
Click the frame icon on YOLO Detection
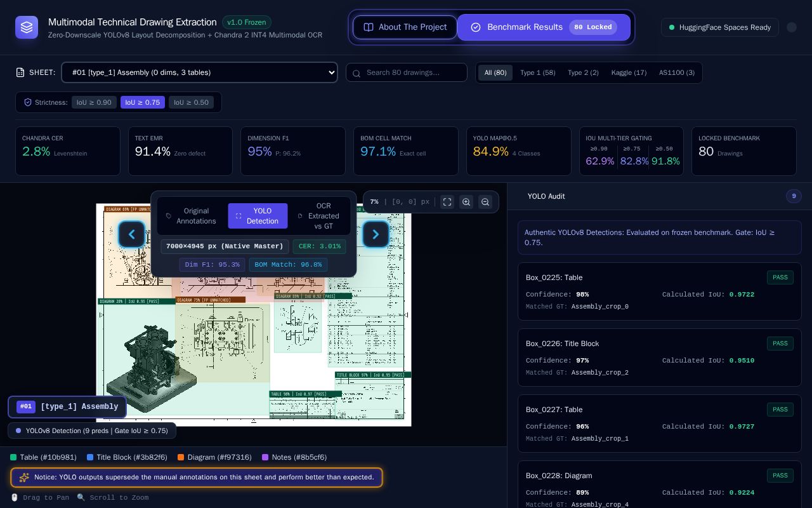pos(239,216)
